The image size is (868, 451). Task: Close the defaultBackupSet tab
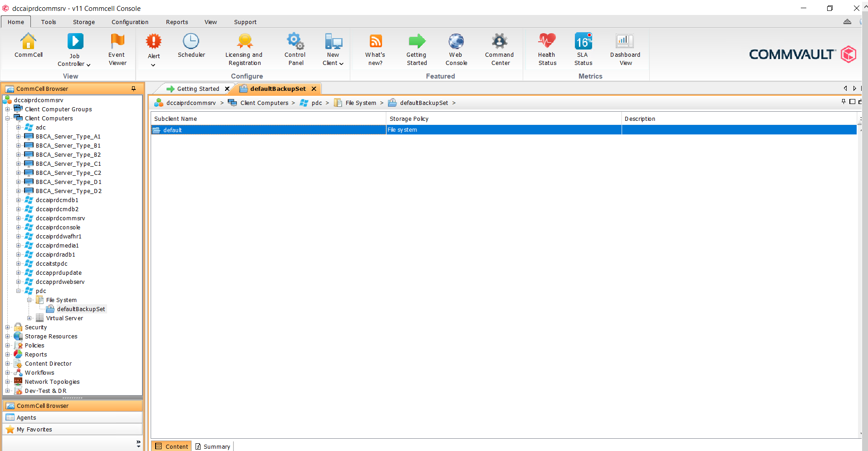[x=314, y=89]
